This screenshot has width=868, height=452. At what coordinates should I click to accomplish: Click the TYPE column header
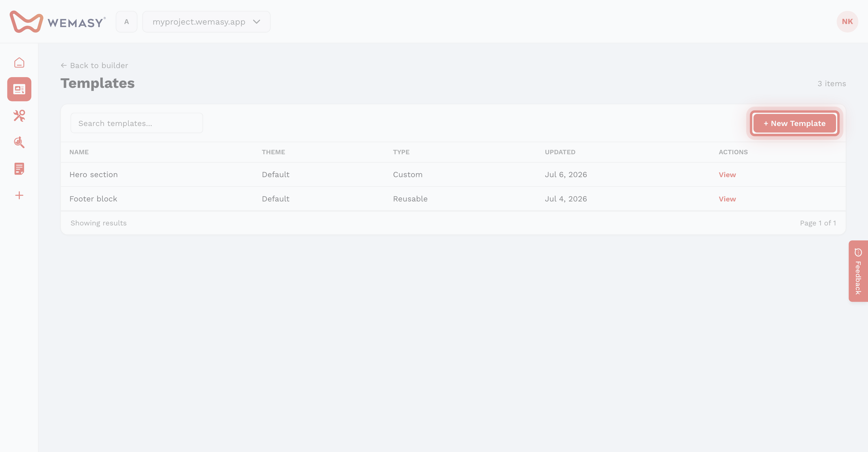(401, 152)
